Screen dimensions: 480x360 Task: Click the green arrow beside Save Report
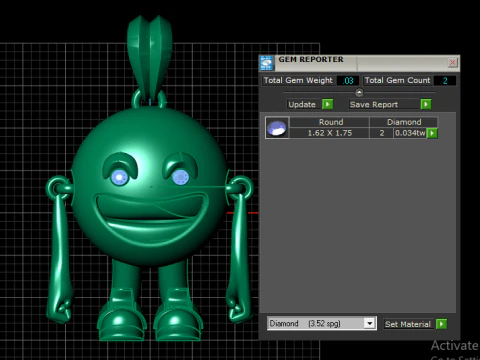[426, 104]
